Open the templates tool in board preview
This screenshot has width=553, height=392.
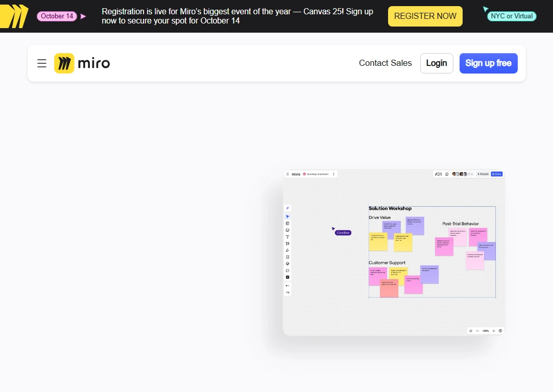pyautogui.click(x=287, y=223)
